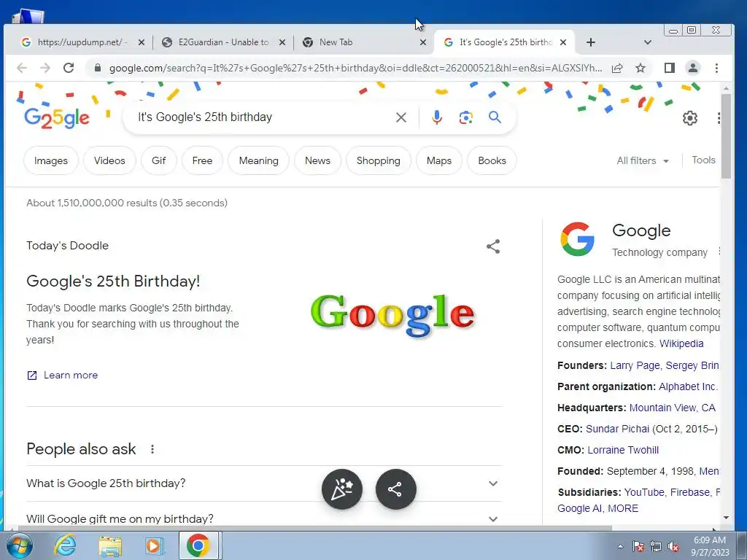
Task: Open the Windows Start menu
Action: coord(19,545)
